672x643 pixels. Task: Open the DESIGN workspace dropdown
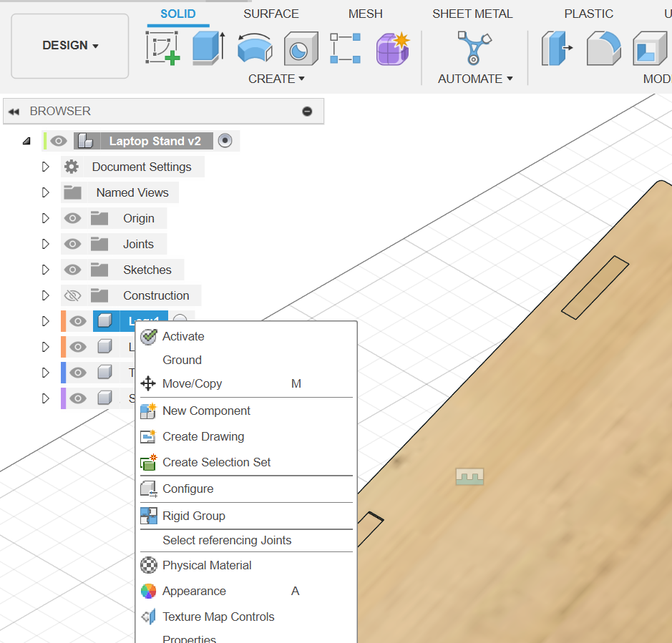coord(70,45)
